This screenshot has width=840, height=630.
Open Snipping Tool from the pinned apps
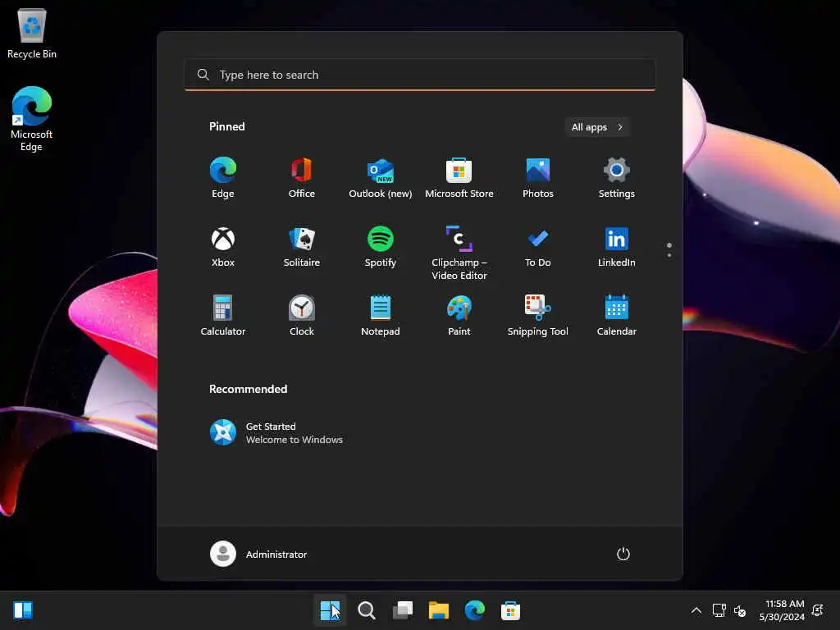[x=538, y=316]
